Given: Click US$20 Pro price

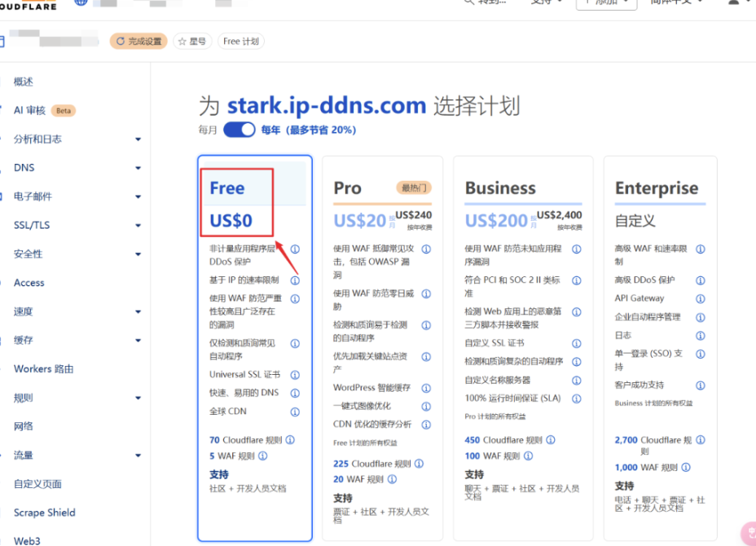Looking at the screenshot, I should pos(360,221).
